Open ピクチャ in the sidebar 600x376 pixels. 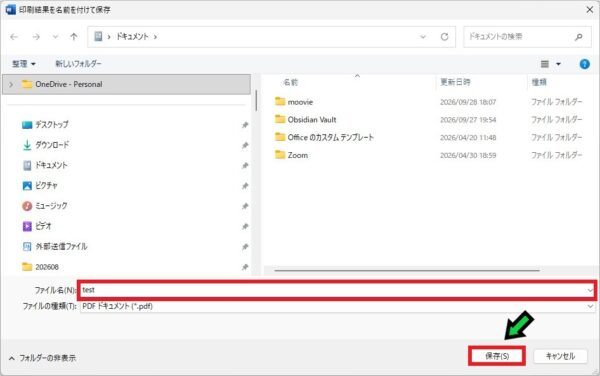(x=46, y=186)
